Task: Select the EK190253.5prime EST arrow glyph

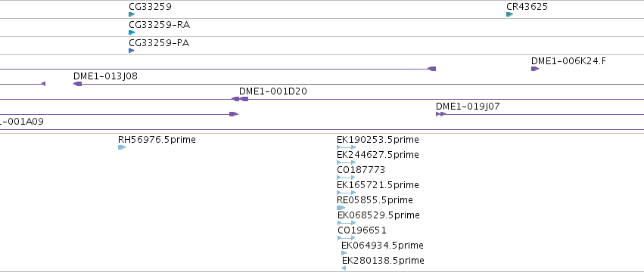Action: click(347, 147)
